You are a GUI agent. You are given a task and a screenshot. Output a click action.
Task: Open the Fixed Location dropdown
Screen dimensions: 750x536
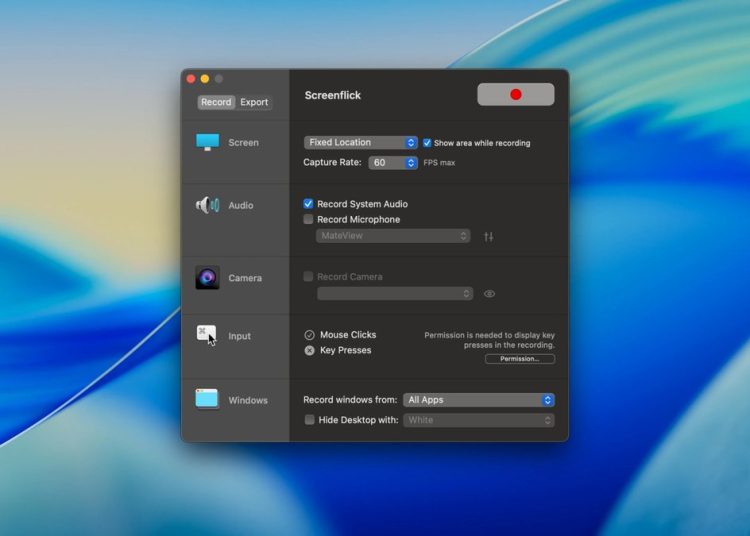click(x=360, y=142)
